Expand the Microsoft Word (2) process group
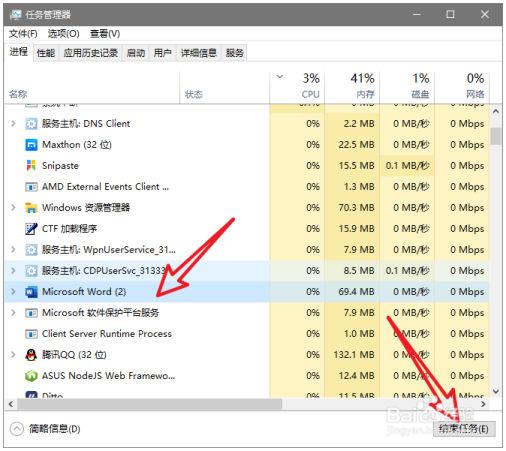The height and width of the screenshot is (451, 506). tap(13, 292)
